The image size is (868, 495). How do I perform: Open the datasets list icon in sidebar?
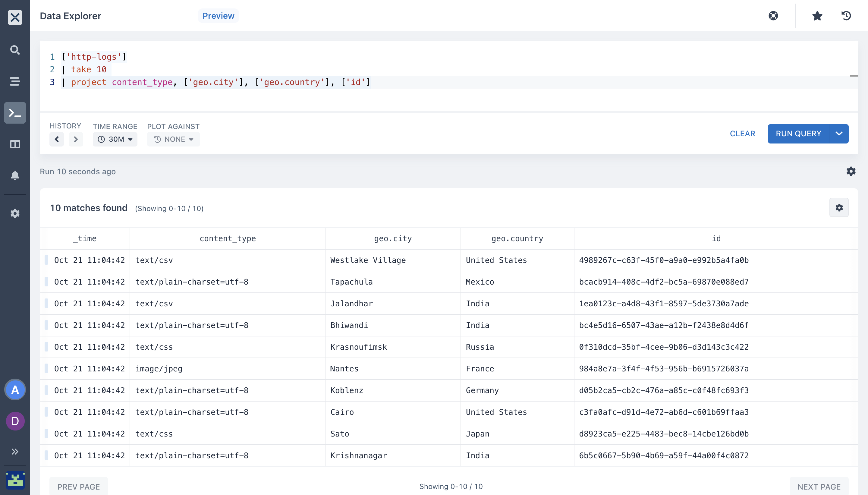[x=15, y=81]
